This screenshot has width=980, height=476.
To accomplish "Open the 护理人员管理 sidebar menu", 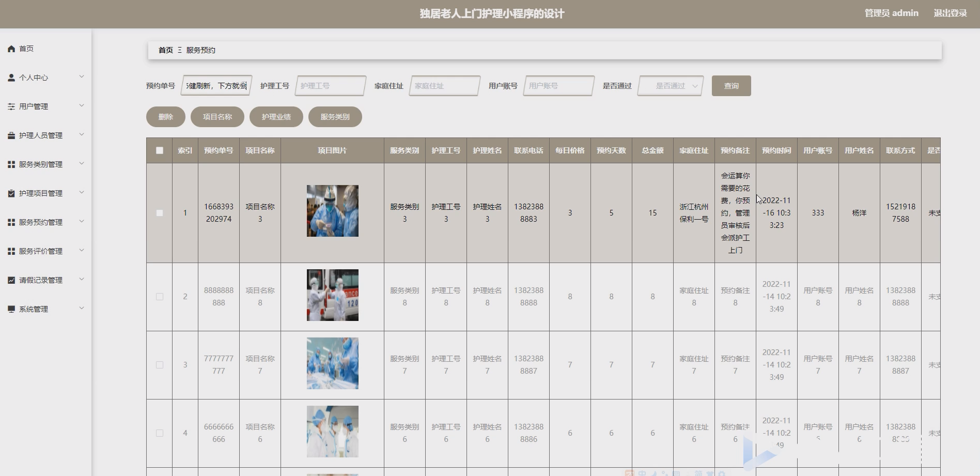I will click(x=45, y=135).
